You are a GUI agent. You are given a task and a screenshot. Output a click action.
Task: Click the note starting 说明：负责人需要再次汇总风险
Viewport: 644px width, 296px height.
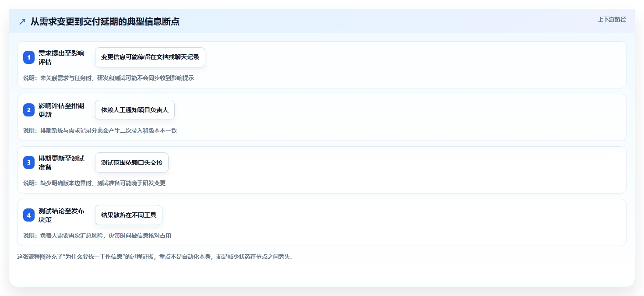pos(97,236)
